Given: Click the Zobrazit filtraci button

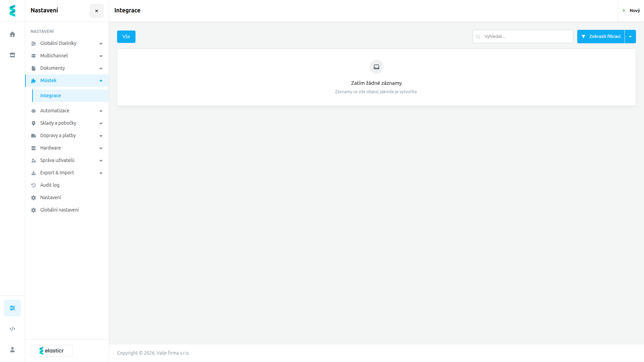Looking at the screenshot, I should [601, 37].
